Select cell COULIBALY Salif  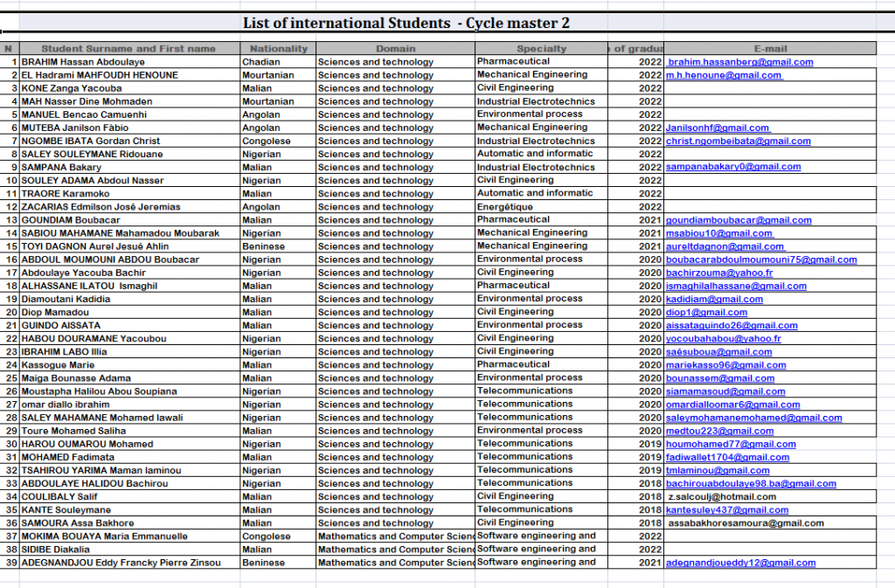pyautogui.click(x=129, y=497)
